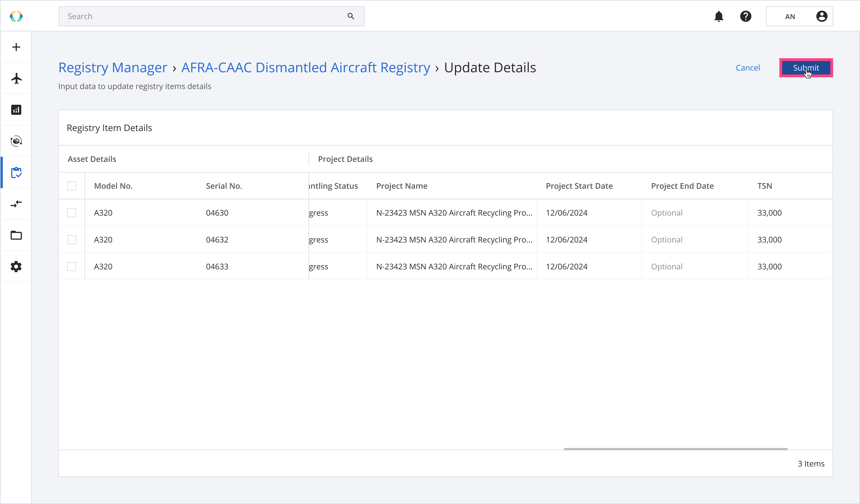Click the horizontal table scrollbar

(675, 449)
